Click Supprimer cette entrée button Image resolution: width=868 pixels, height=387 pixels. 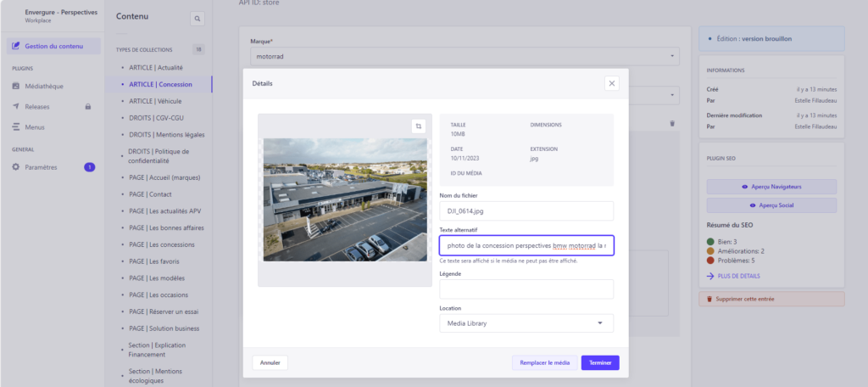pos(771,299)
